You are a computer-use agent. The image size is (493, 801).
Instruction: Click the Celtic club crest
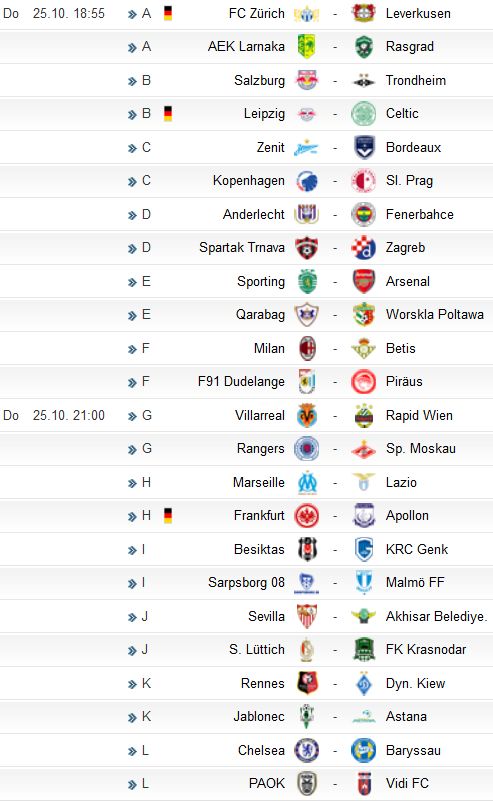[364, 113]
